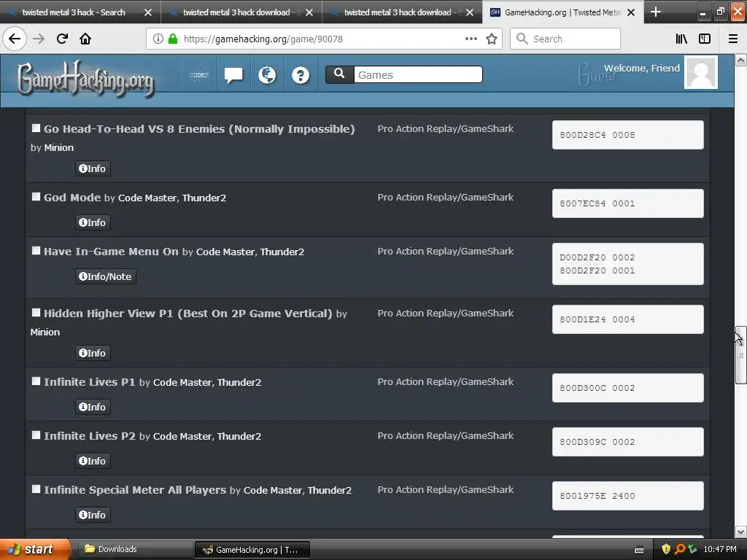Open Info/Note for Have In-Game Menu On
The width and height of the screenshot is (747, 560).
(105, 276)
